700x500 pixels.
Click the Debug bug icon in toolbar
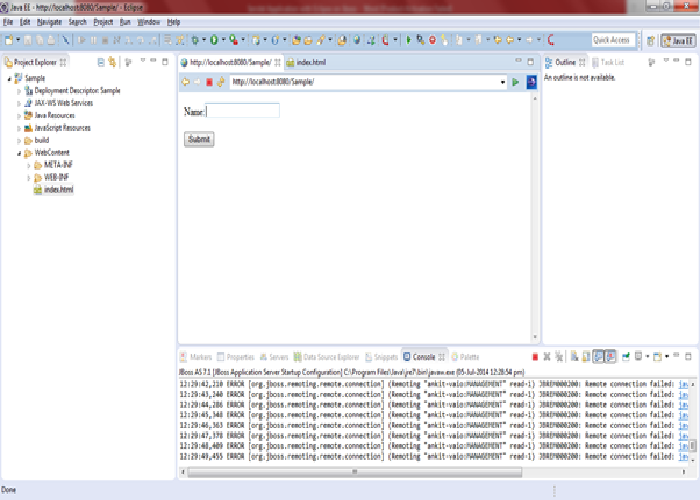pos(195,40)
